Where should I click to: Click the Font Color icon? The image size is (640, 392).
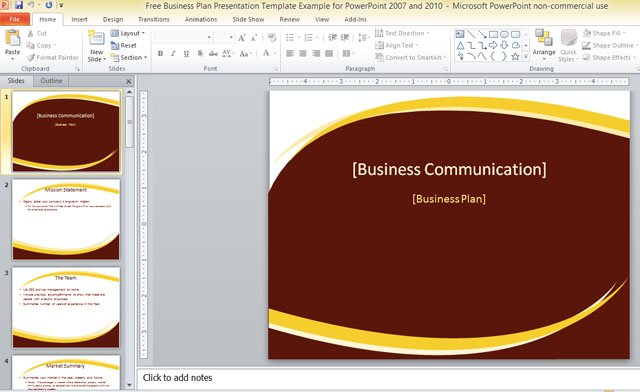coord(266,53)
